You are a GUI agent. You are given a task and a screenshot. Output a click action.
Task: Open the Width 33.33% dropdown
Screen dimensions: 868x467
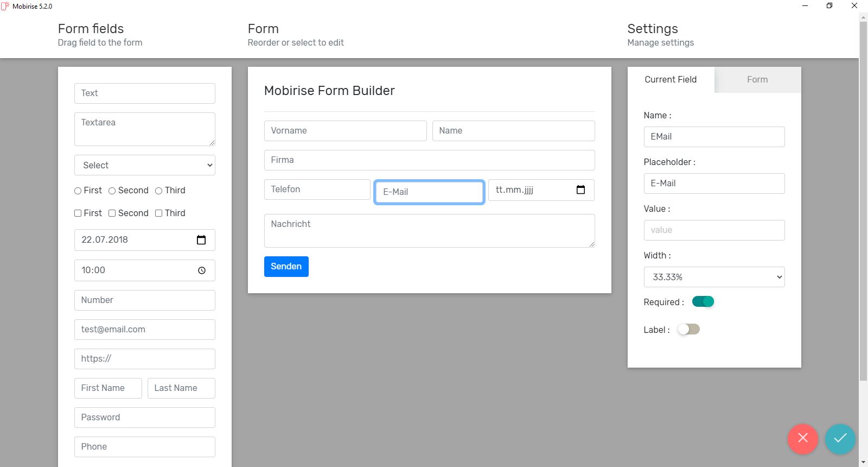(714, 277)
